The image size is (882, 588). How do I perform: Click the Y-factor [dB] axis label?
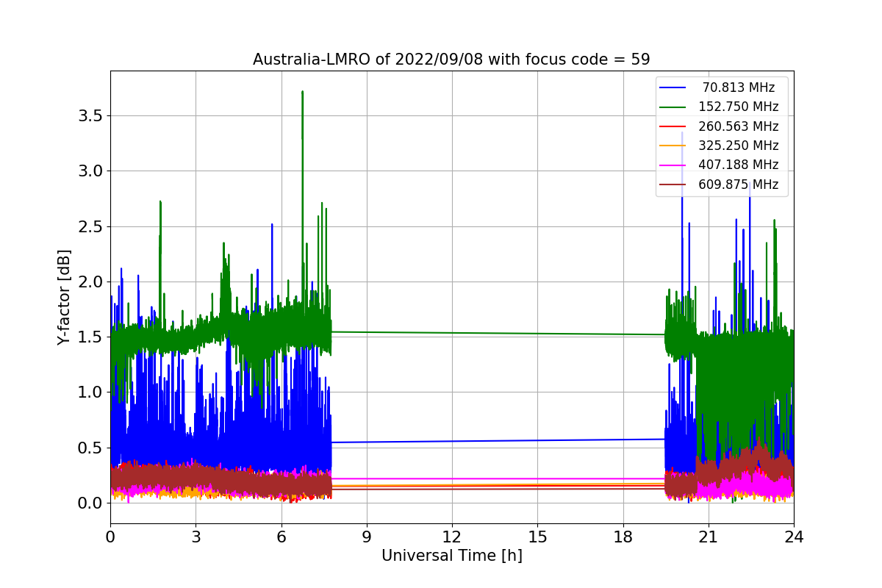tap(65, 298)
